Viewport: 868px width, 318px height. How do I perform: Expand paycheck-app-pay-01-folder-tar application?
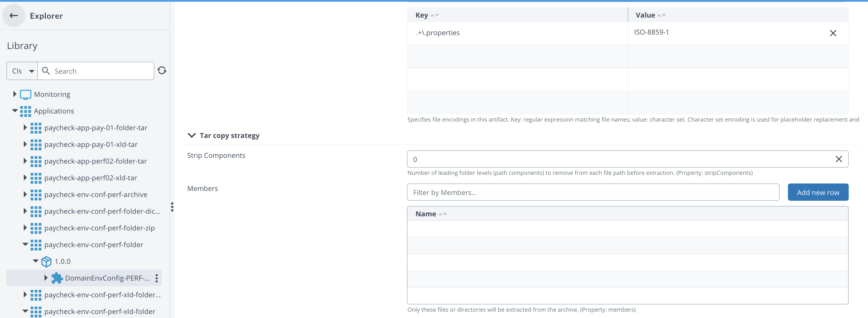tap(25, 128)
